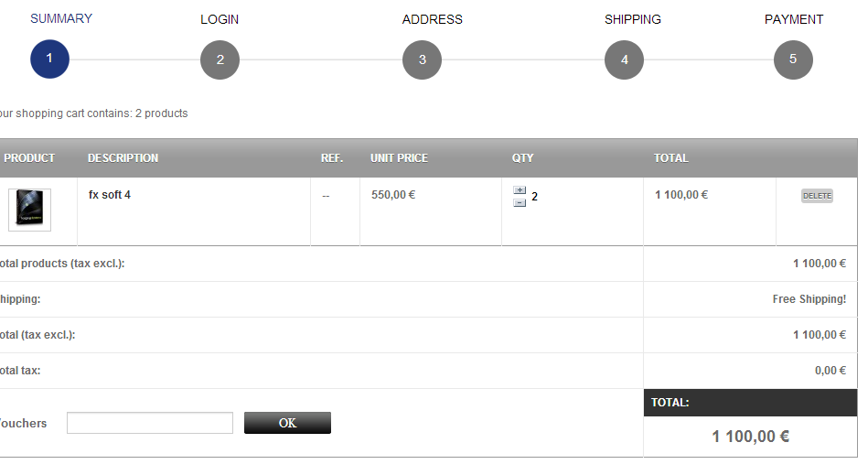Go to step 4 Shipping circle
The image size is (868, 475).
624,60
